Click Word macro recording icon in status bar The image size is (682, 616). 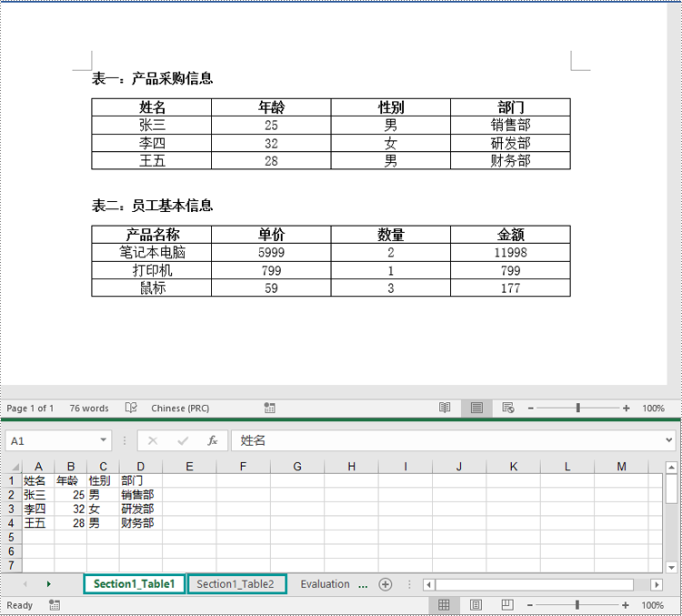(270, 408)
